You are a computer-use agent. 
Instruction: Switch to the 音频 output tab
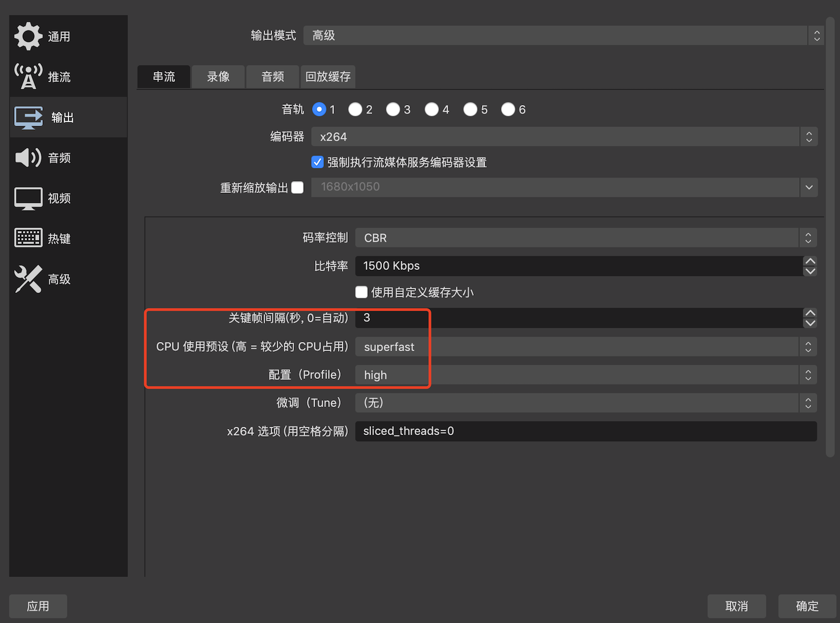pos(273,77)
